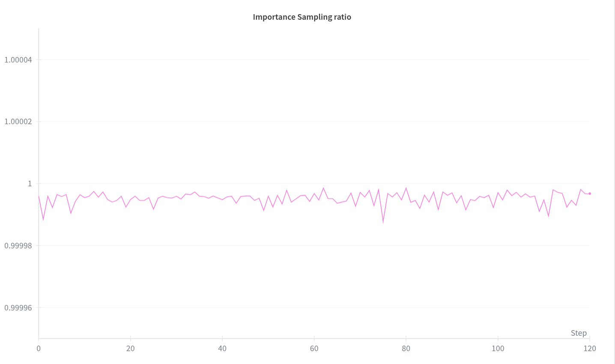Screen dimensions: 615x364
Task: Click the x-axis tick label 100
Action: pyautogui.click(x=498, y=349)
